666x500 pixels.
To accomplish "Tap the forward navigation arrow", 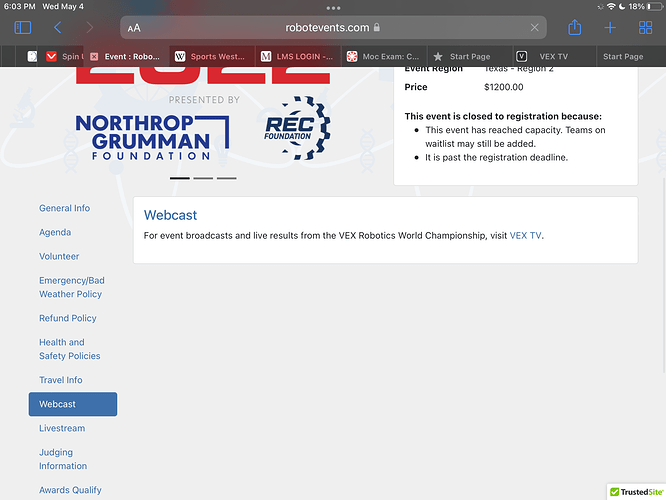I will coord(89,28).
